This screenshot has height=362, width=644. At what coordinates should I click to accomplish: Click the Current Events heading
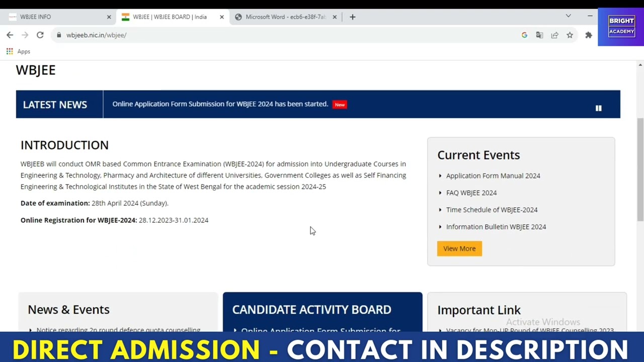point(478,155)
